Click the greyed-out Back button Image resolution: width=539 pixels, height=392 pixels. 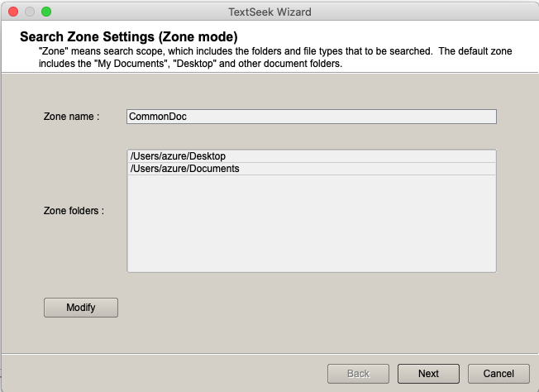[x=358, y=374]
